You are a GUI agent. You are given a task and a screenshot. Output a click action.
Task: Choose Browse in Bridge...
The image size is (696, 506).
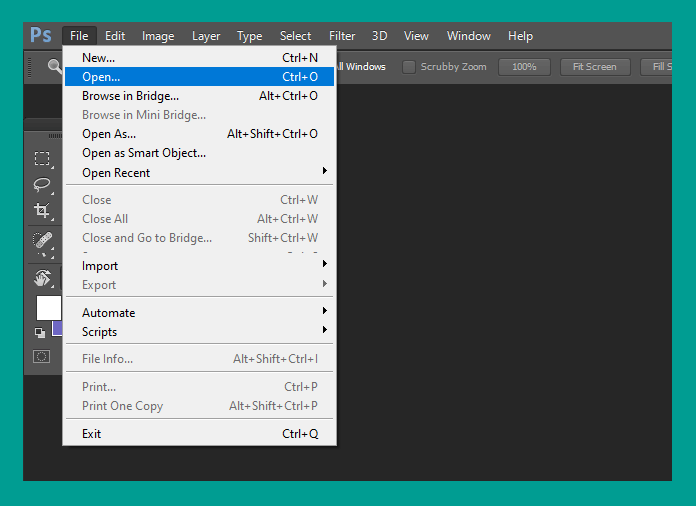click(x=200, y=96)
